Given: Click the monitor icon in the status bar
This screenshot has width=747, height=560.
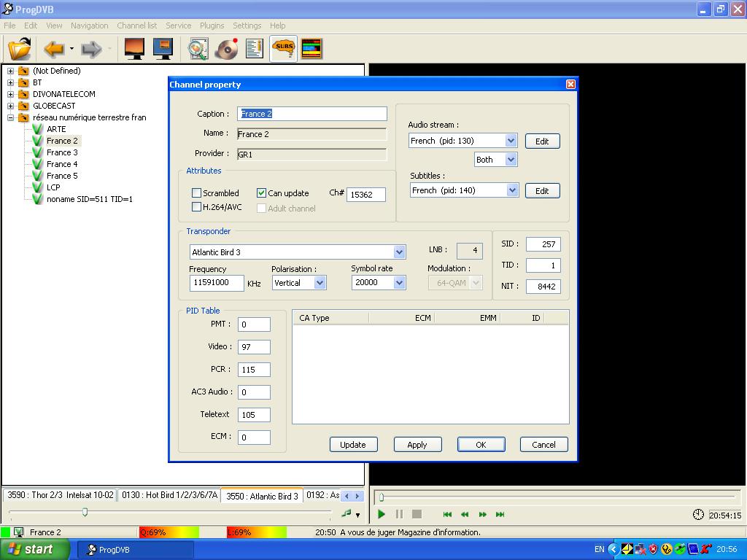Looking at the screenshot, I should (18, 532).
